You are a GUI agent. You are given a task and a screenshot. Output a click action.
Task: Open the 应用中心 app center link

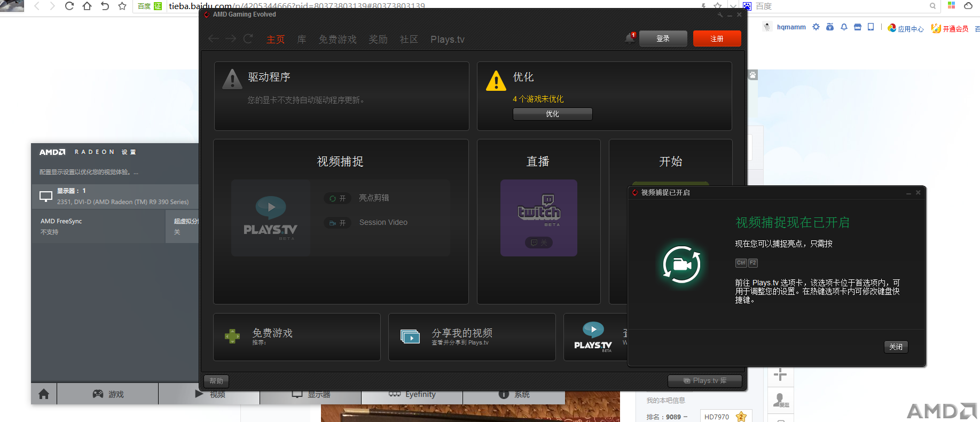click(906, 28)
